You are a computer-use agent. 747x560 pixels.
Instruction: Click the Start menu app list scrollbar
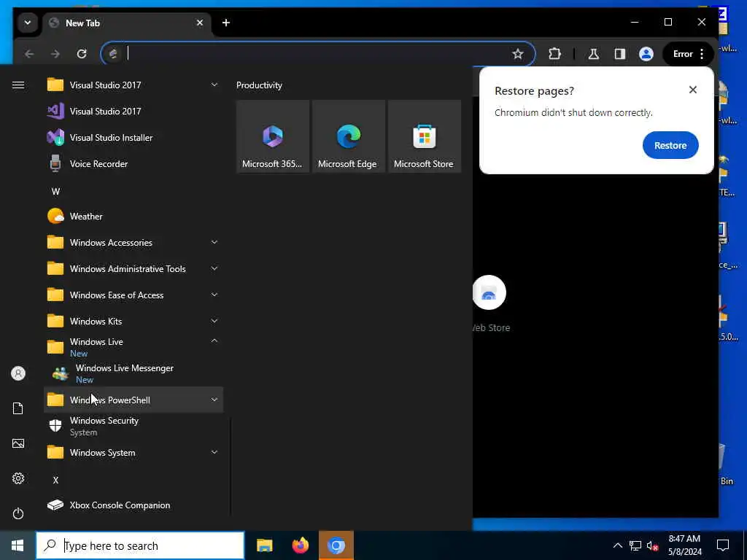[231, 467]
